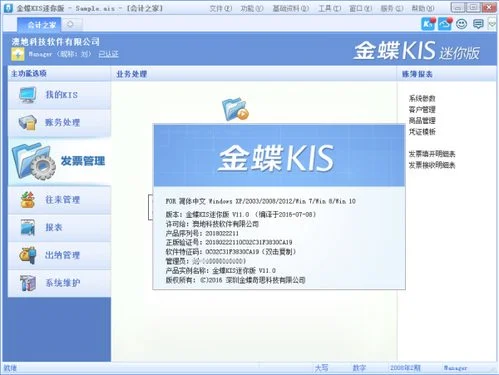Screen dimensions: 499x375
Task: Open the 窗口 menu
Action: (360, 8)
